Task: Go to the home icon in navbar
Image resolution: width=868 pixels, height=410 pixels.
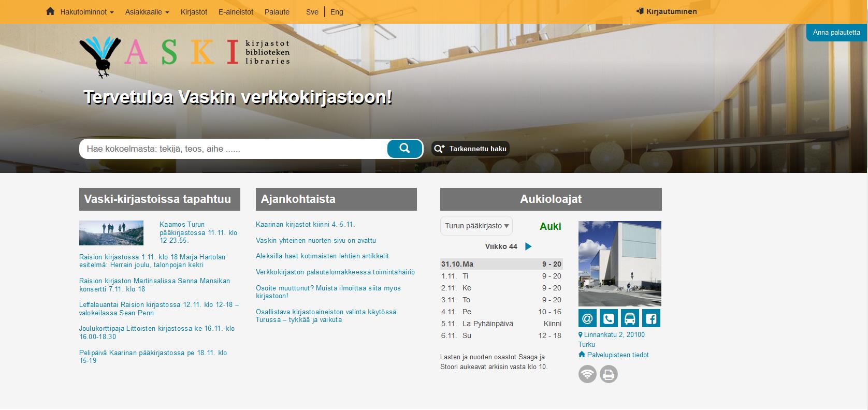Action: (x=50, y=11)
